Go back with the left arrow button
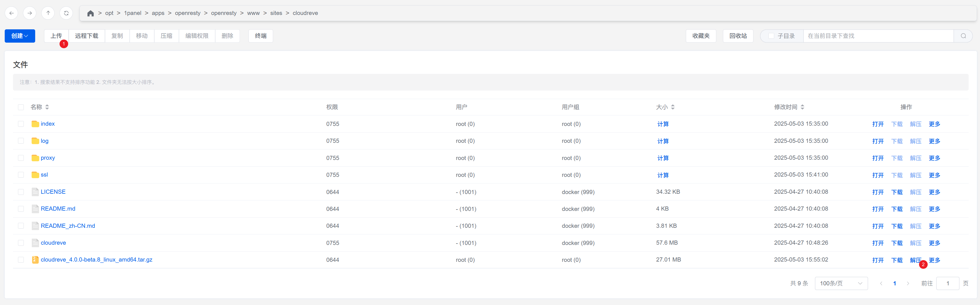Viewport: 980px width, 305px height. 11,13
